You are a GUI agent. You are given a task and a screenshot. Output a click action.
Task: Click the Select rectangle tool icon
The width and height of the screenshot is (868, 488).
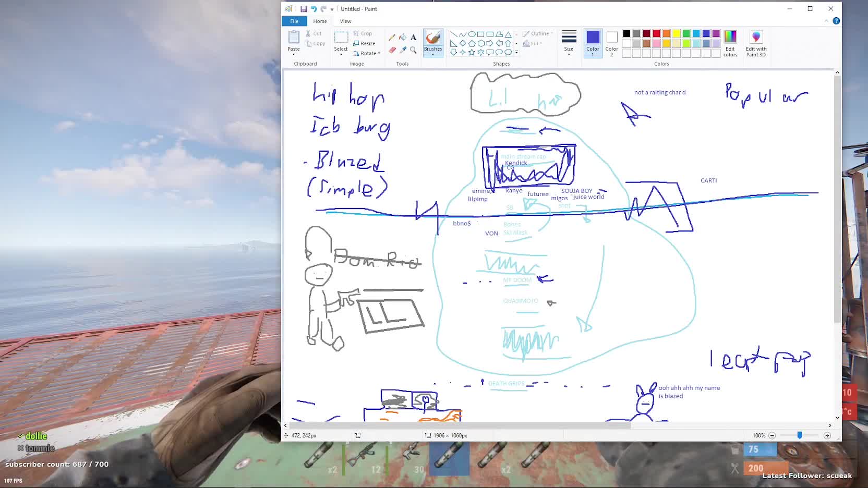click(x=341, y=38)
